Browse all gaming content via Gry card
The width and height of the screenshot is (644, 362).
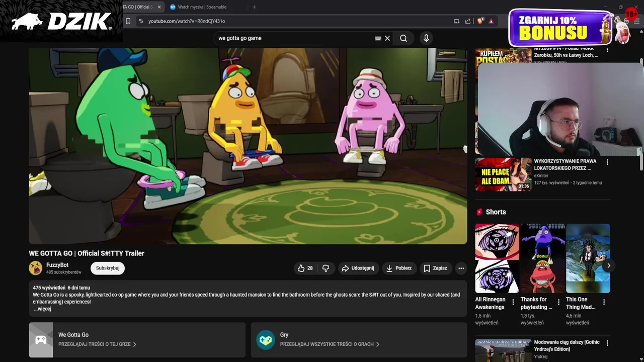(359, 340)
